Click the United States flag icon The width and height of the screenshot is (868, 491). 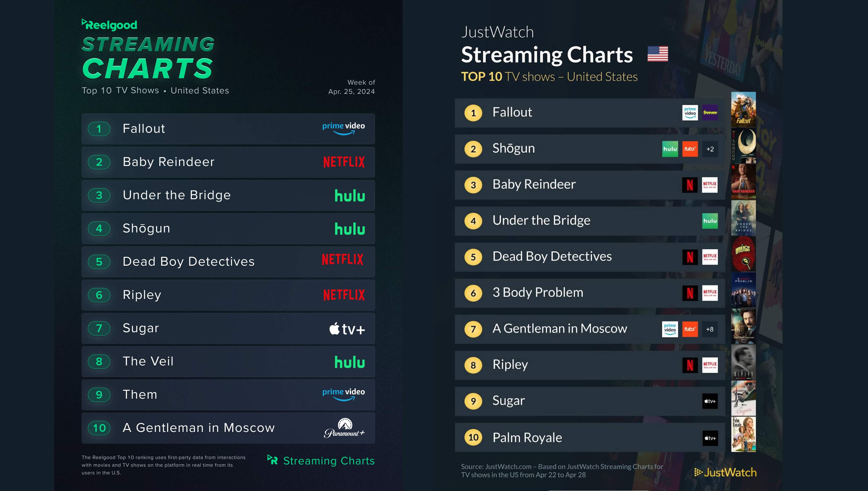click(658, 54)
